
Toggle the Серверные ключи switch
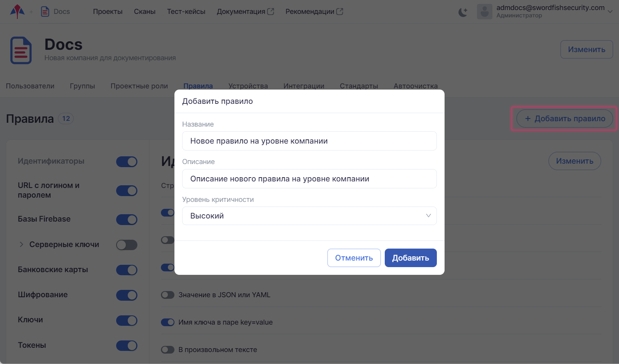(x=127, y=245)
